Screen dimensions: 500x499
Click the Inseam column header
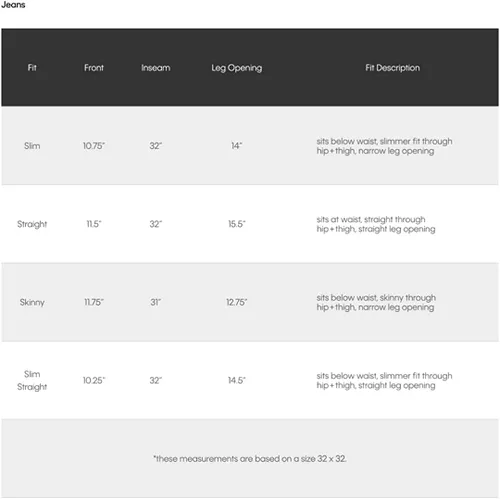point(155,68)
